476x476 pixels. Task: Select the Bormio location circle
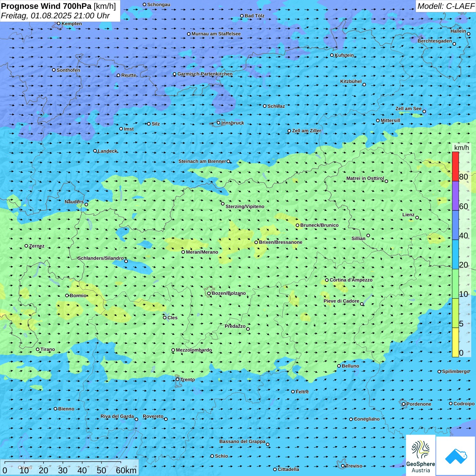67,295
